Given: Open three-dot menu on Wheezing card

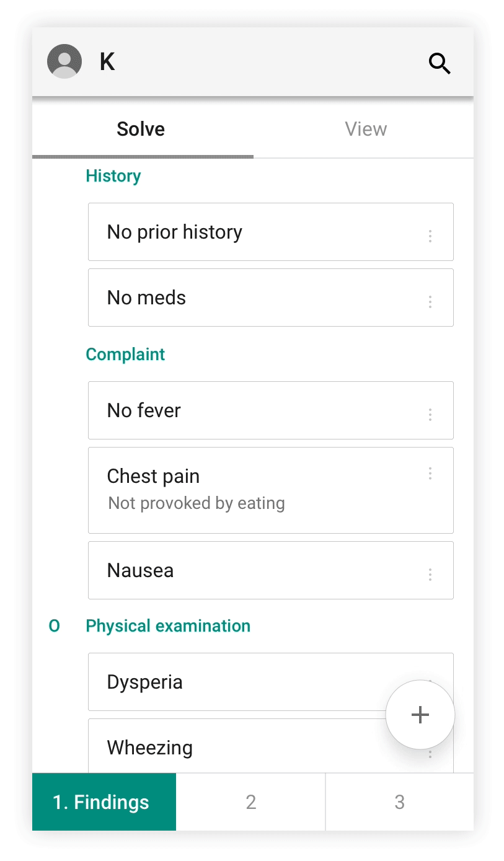Looking at the screenshot, I should pyautogui.click(x=430, y=754).
